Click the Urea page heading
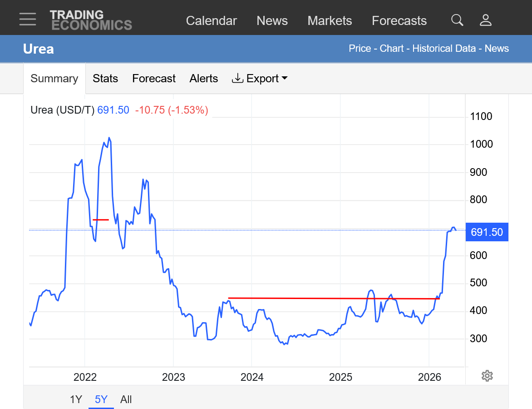 pyautogui.click(x=38, y=49)
